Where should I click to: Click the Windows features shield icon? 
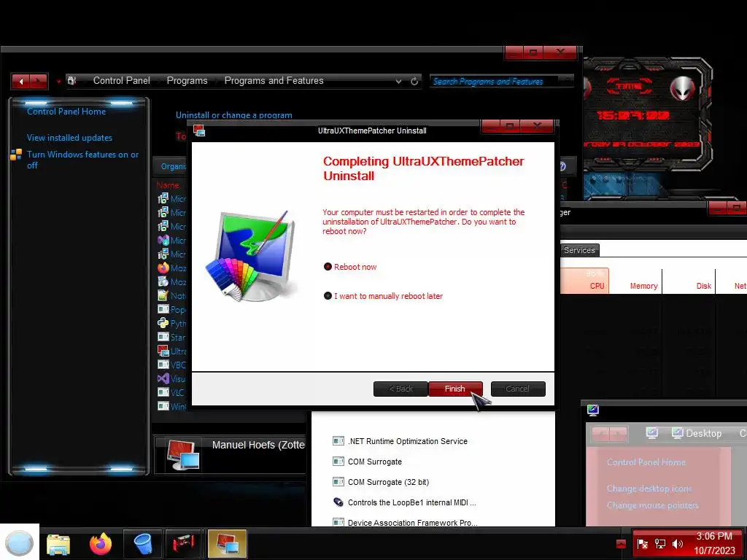click(x=16, y=155)
